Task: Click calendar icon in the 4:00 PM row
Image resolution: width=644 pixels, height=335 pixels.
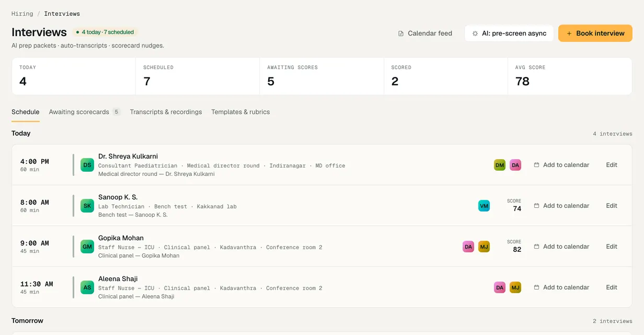Action: point(536,165)
